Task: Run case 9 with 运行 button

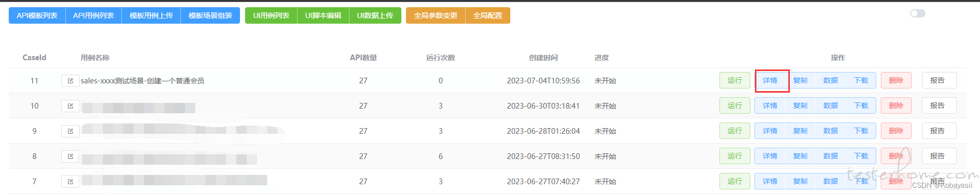Action: (x=735, y=131)
